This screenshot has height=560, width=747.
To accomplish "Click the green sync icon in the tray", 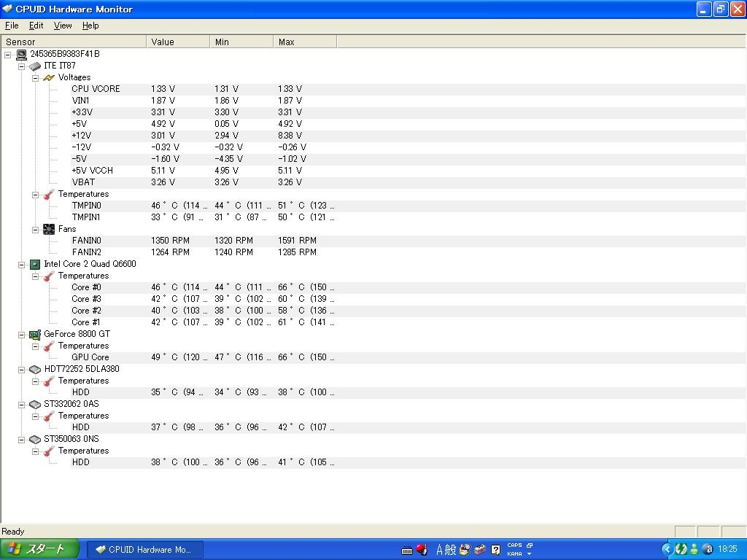I will (681, 550).
